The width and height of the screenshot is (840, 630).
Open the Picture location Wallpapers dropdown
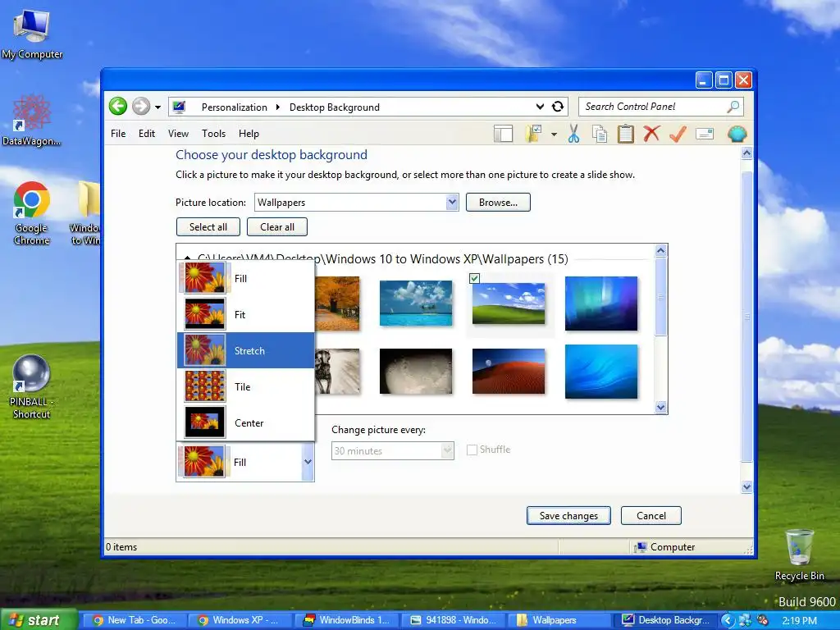(356, 203)
